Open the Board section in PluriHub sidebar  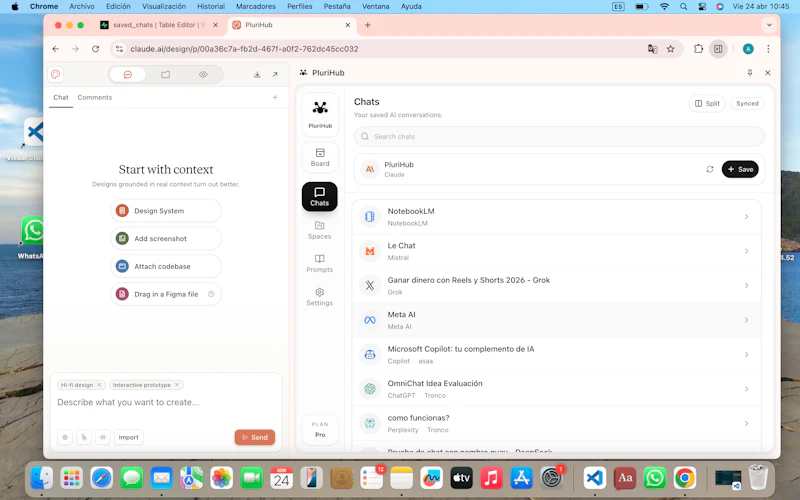[x=320, y=157]
